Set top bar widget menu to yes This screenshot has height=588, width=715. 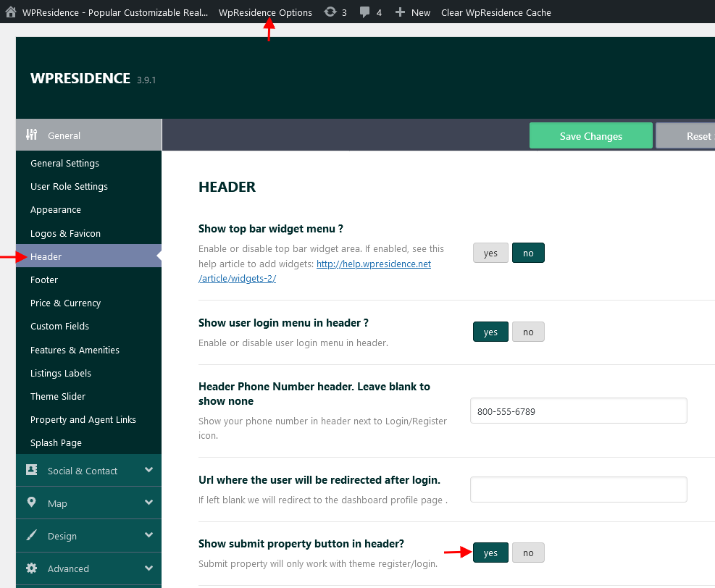[490, 253]
